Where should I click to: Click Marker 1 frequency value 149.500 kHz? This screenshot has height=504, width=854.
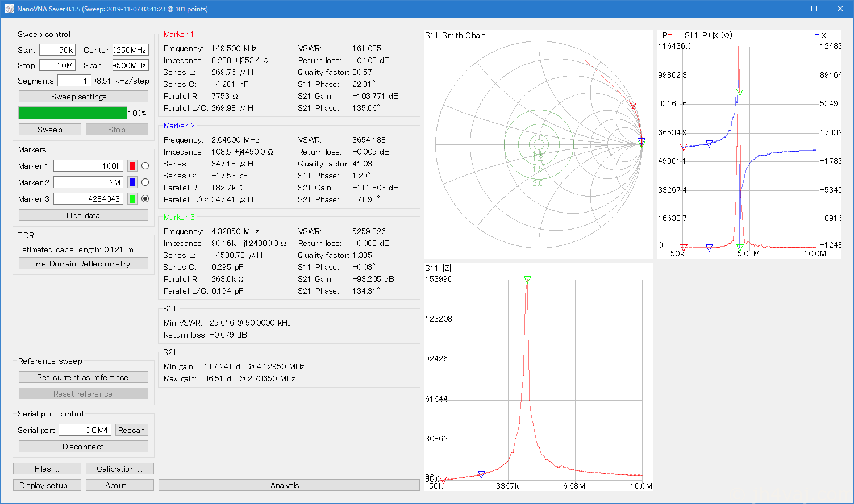(234, 48)
